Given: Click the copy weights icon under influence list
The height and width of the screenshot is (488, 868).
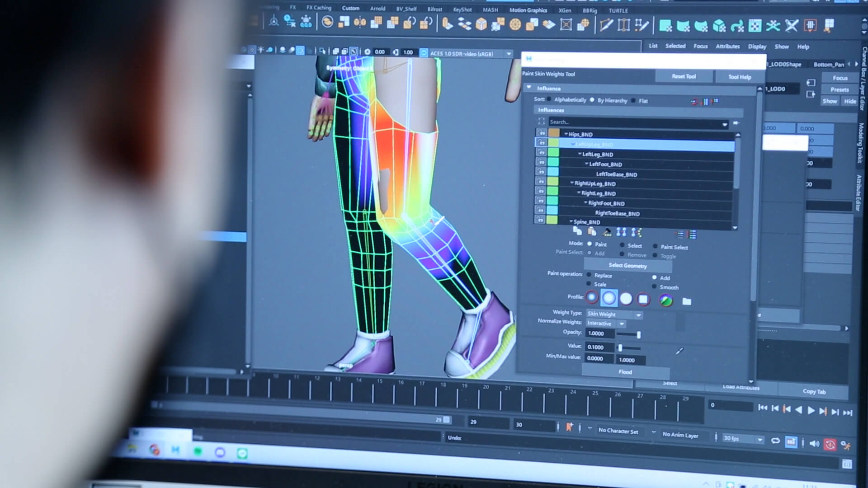Looking at the screenshot, I should [577, 231].
